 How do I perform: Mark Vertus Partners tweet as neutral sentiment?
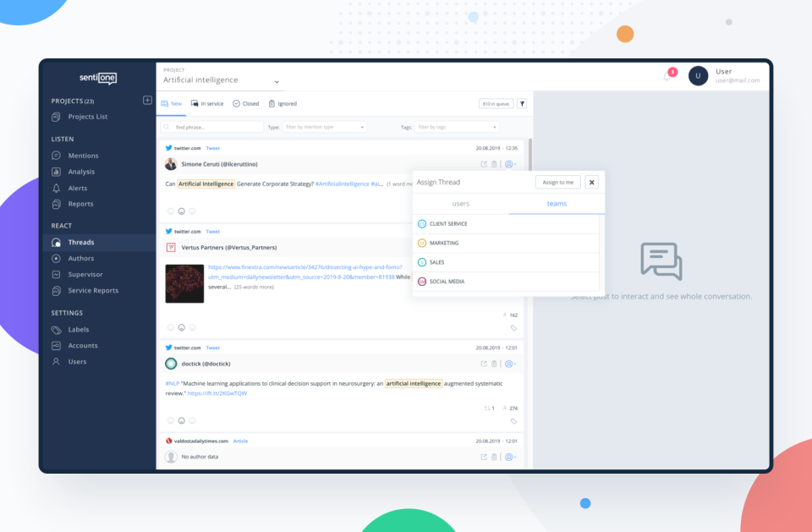tap(181, 327)
